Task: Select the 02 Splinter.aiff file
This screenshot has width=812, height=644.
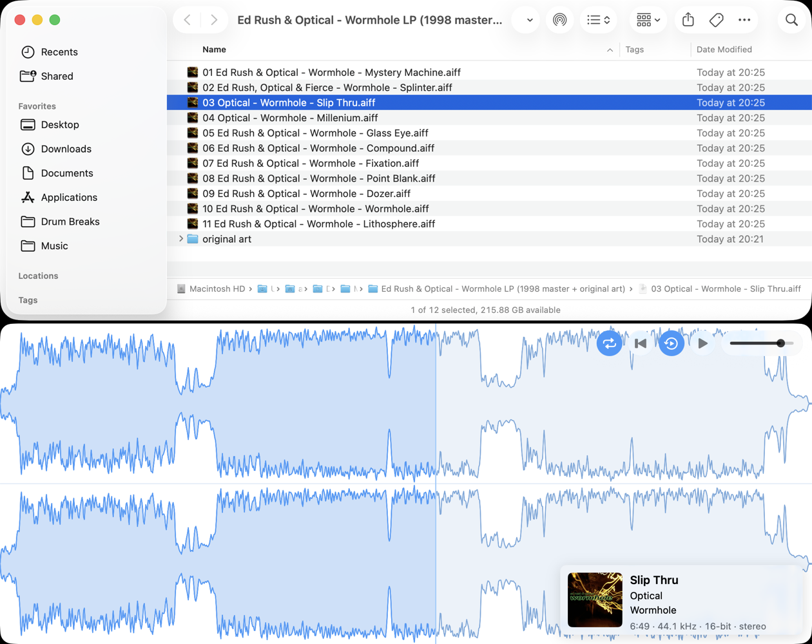Action: click(489, 88)
